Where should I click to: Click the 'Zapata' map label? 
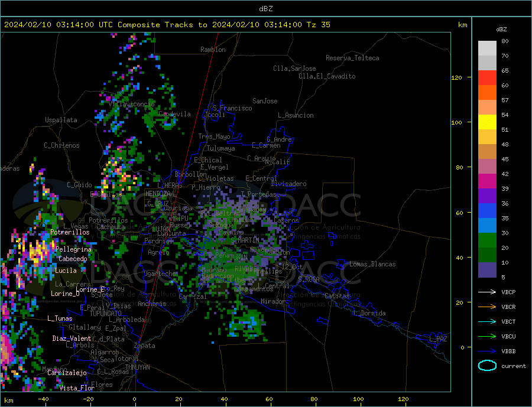[145, 346]
